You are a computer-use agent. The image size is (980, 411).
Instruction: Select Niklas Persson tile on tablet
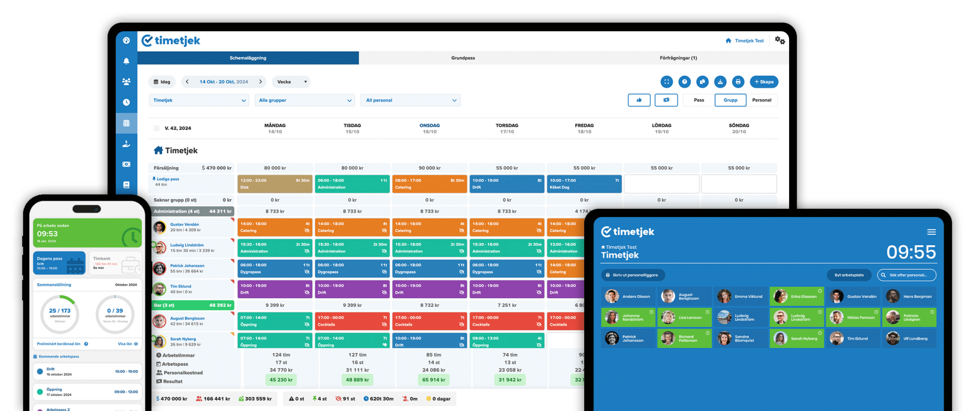coord(853,318)
